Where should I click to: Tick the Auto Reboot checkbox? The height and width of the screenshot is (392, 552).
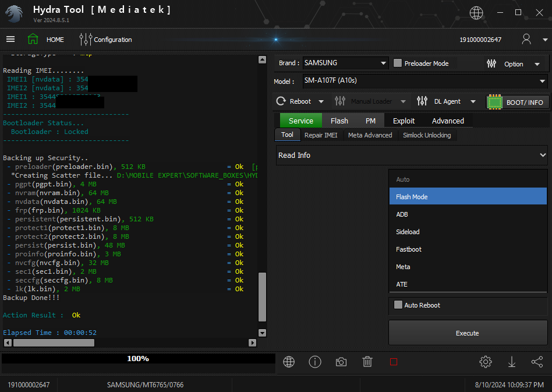[398, 305]
